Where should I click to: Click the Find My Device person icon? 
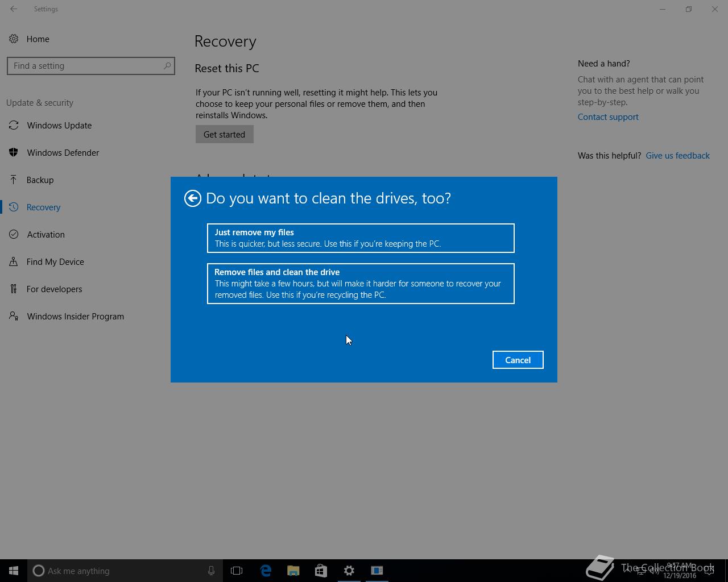[x=14, y=261]
